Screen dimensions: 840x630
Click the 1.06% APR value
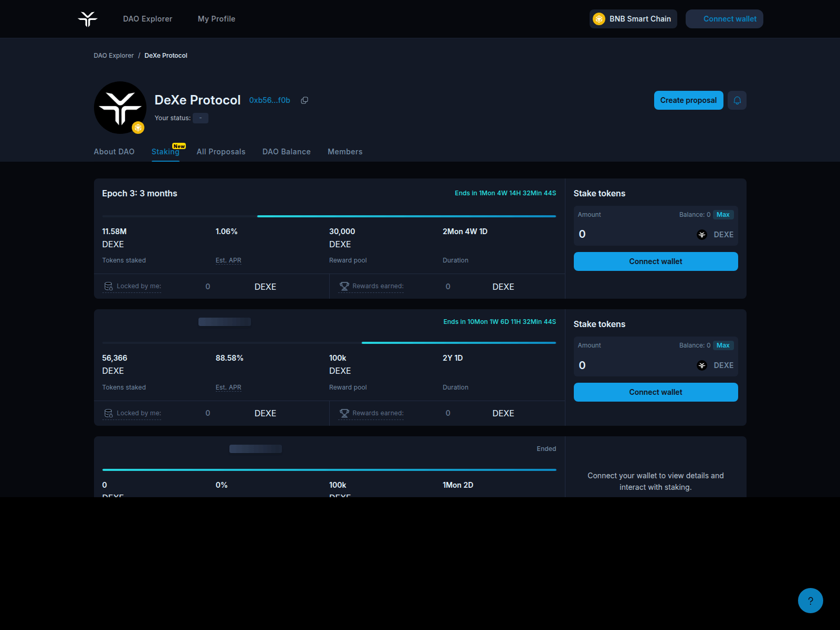(226, 232)
